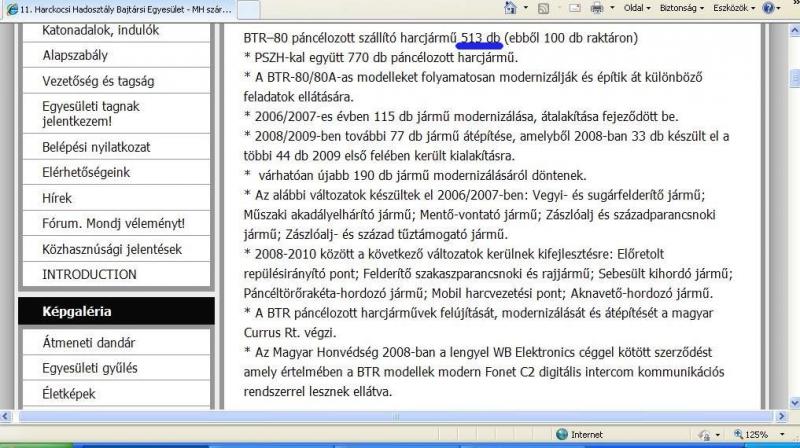Click the Print icon in the toolbar

[599, 8]
